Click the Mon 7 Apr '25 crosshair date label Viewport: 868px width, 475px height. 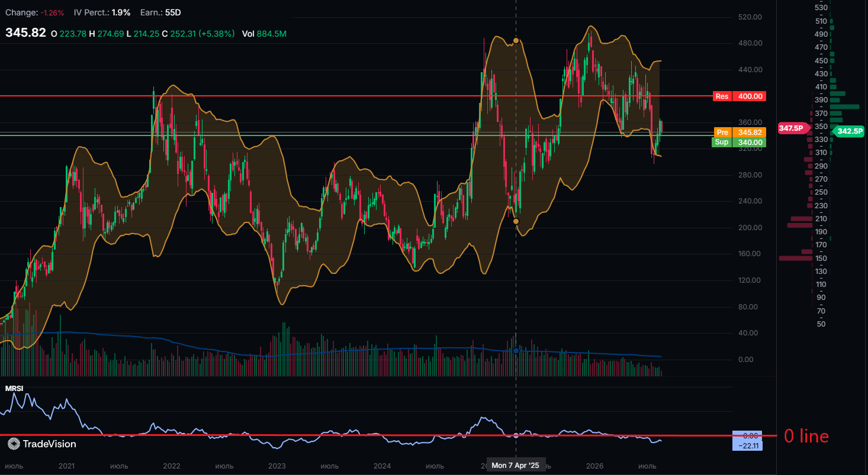[516, 466]
